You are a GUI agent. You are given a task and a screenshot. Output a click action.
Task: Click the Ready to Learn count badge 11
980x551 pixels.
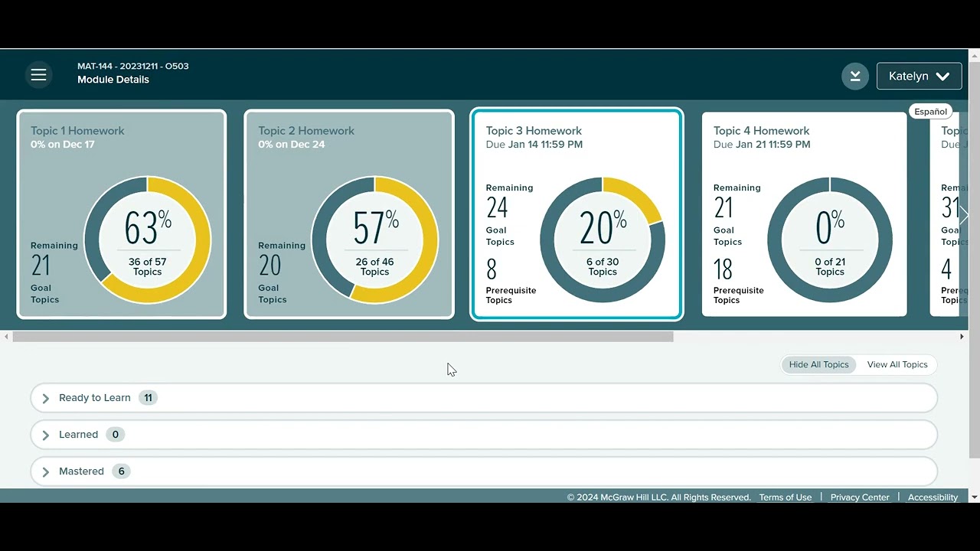(x=148, y=398)
